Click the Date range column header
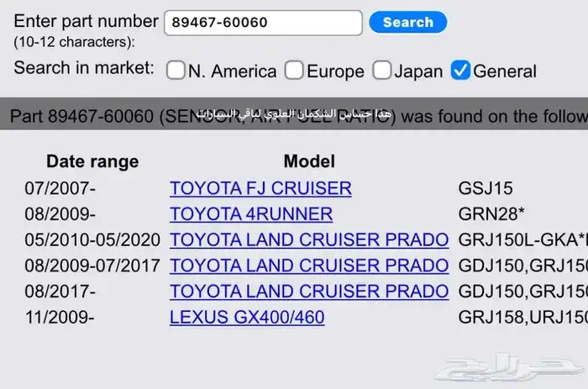This screenshot has width=588, height=389. click(x=92, y=161)
